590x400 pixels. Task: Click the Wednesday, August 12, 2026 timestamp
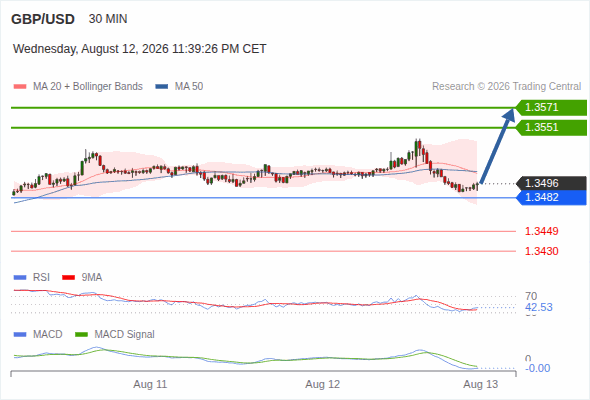(x=140, y=49)
